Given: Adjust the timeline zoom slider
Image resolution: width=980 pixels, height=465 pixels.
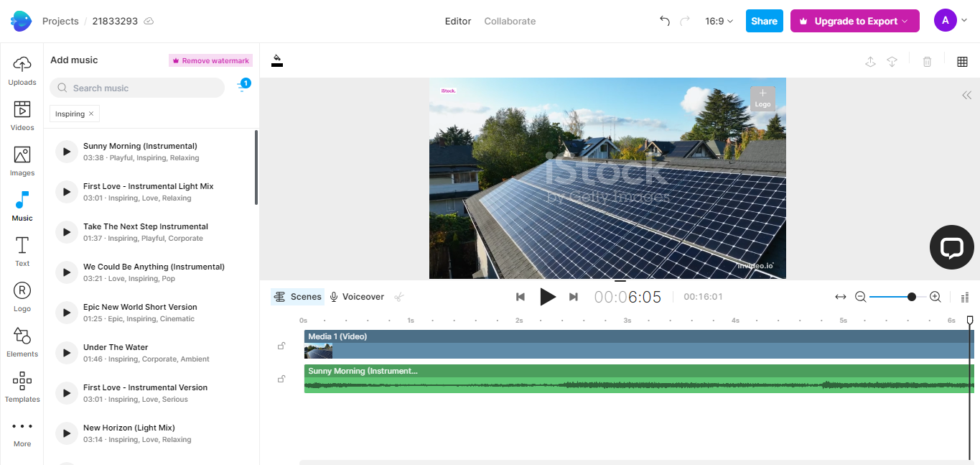Looking at the screenshot, I should coord(911,297).
